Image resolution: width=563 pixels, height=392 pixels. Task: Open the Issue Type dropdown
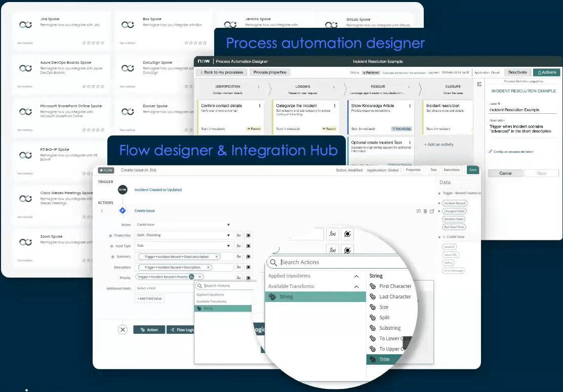point(229,246)
